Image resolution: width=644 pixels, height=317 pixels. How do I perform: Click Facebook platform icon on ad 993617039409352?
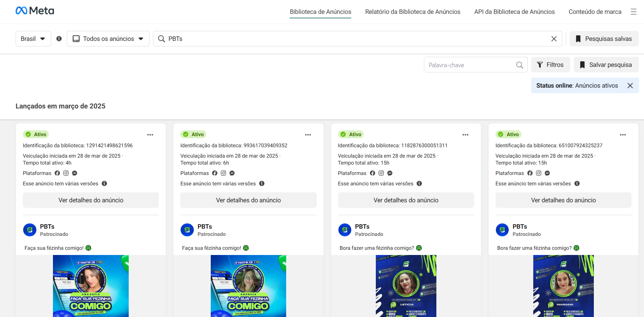click(x=215, y=173)
